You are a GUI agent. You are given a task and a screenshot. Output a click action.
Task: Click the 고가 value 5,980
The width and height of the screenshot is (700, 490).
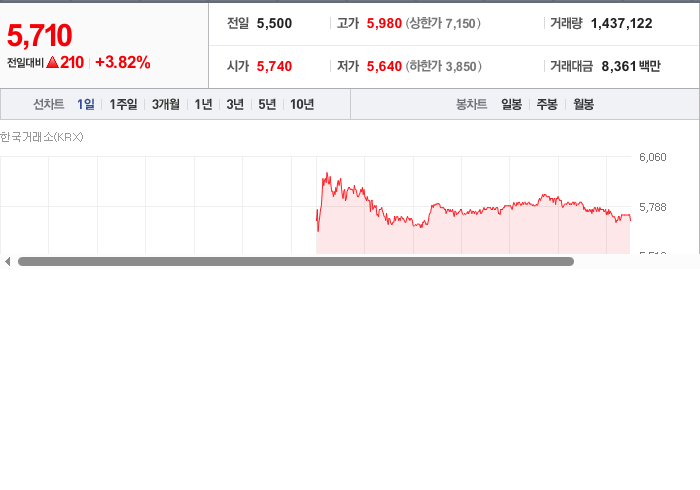point(384,23)
